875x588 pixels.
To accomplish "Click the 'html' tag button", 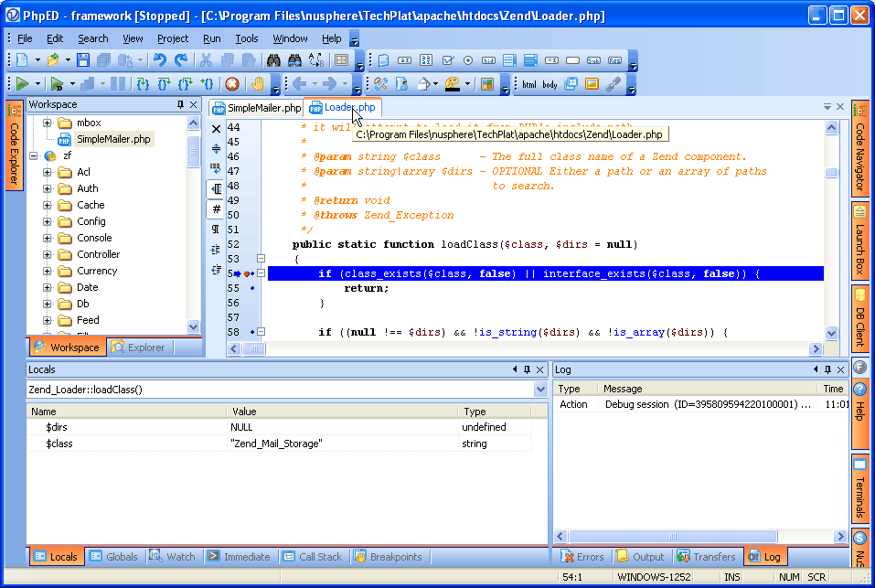I will [529, 84].
